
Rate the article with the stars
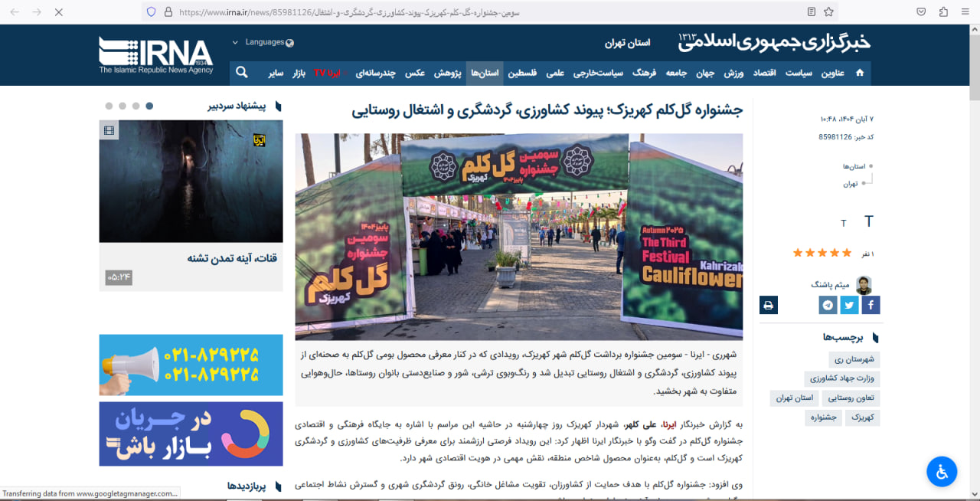[822, 253]
